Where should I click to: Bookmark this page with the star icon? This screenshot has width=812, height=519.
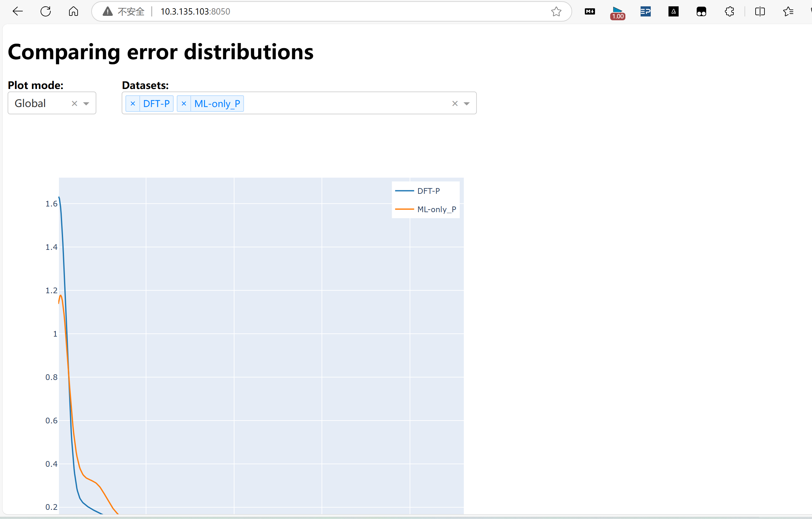point(556,11)
